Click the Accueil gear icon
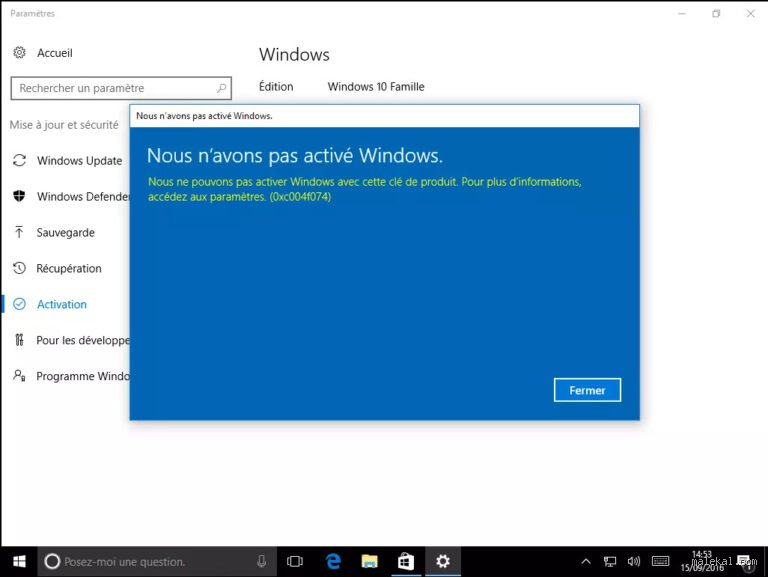 point(20,52)
